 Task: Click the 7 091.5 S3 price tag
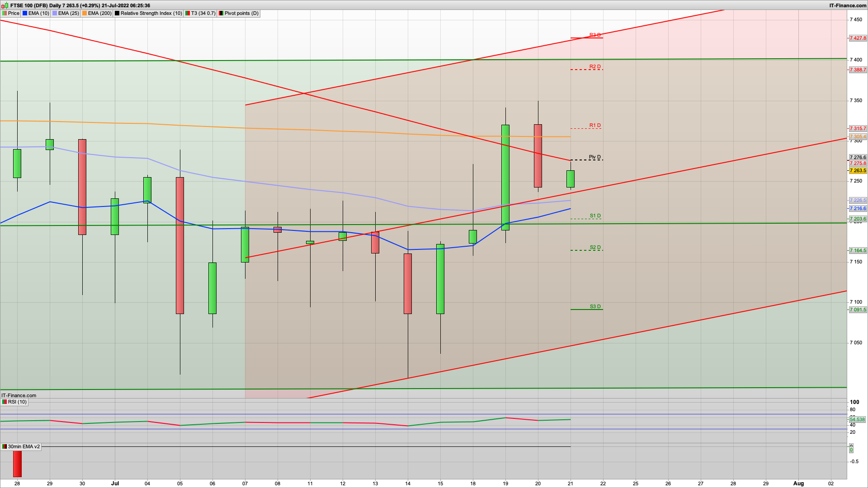[858, 310]
